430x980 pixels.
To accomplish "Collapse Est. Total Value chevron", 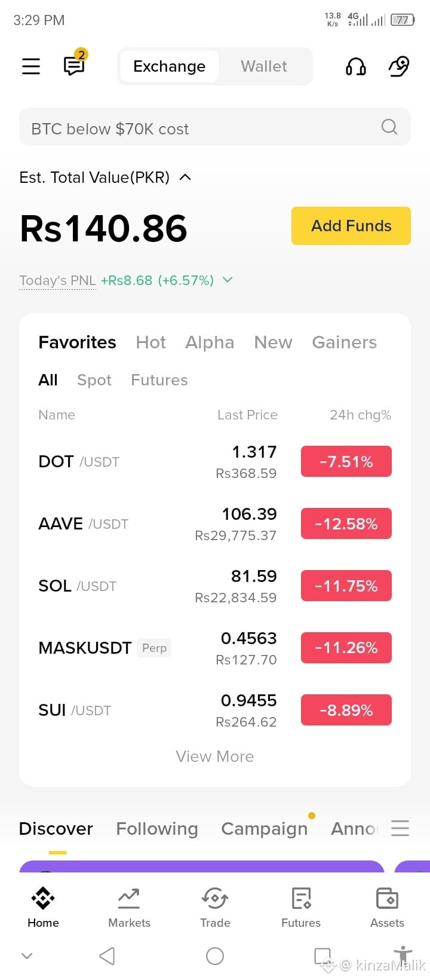I will pos(185,177).
